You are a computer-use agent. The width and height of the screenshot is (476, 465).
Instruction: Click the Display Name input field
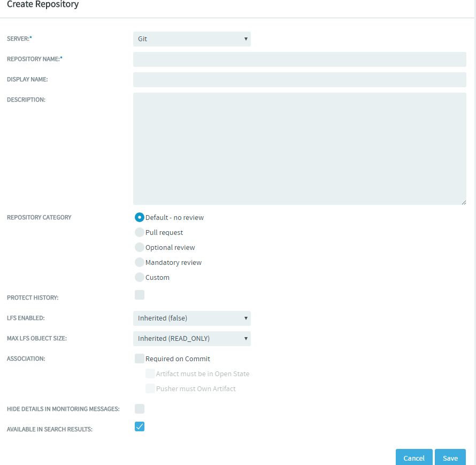[300, 80]
